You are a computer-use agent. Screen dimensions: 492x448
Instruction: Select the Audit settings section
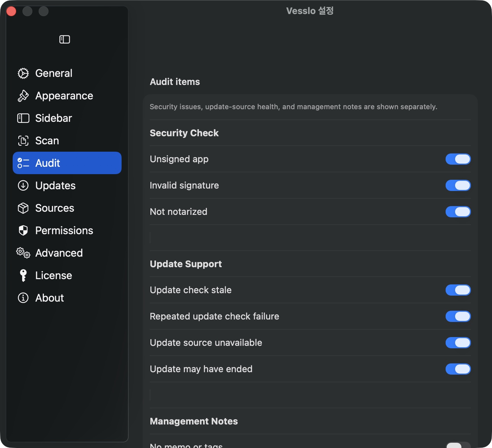67,163
